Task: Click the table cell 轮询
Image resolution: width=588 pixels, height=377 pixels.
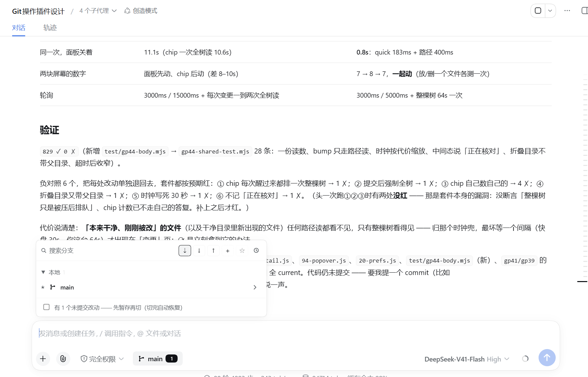Action: [x=46, y=95]
